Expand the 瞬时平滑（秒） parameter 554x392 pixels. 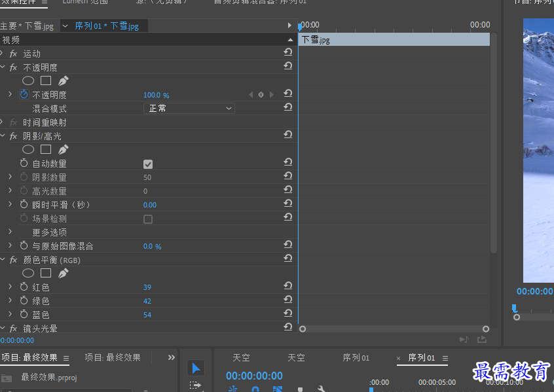click(x=10, y=204)
